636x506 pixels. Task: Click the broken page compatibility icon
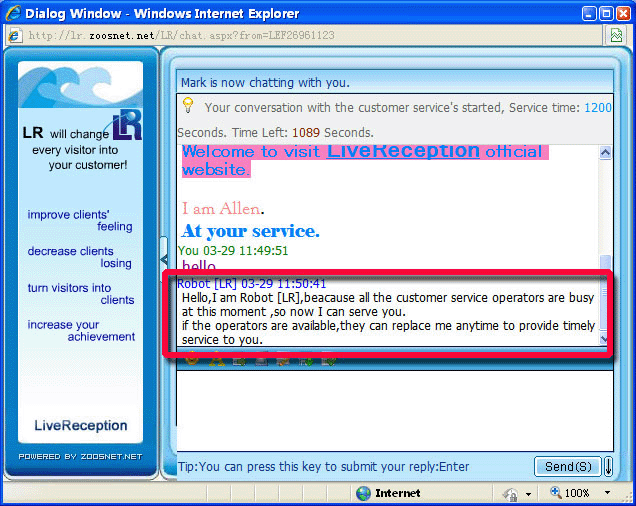pyautogui.click(x=616, y=35)
